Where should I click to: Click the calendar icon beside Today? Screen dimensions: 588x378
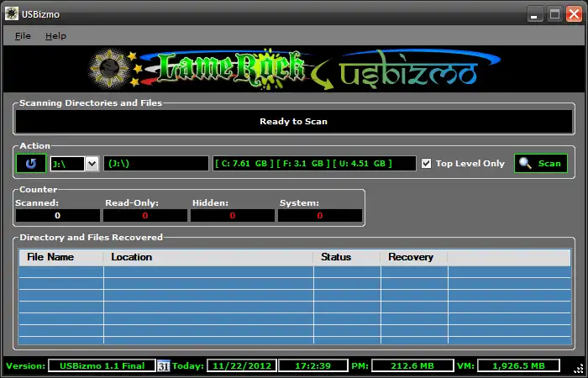[x=164, y=365]
